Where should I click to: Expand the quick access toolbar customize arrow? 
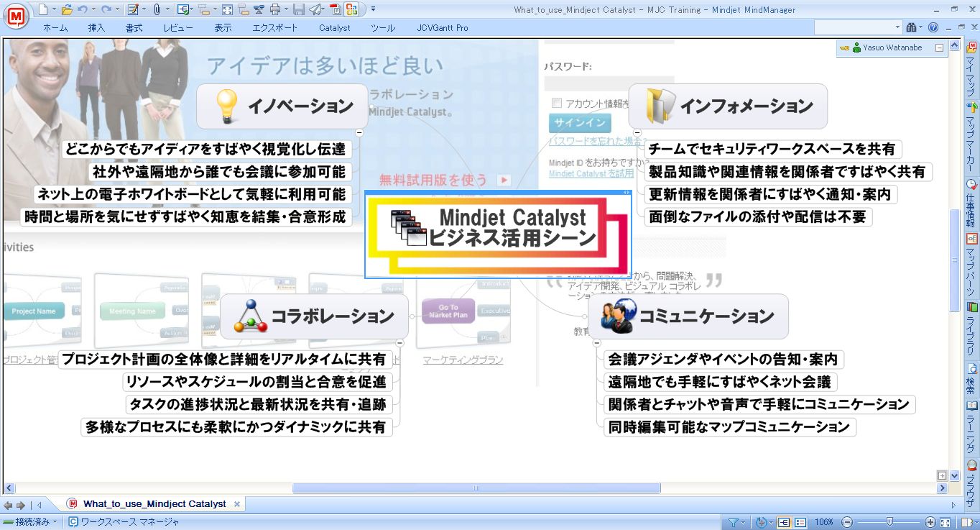coord(373,9)
